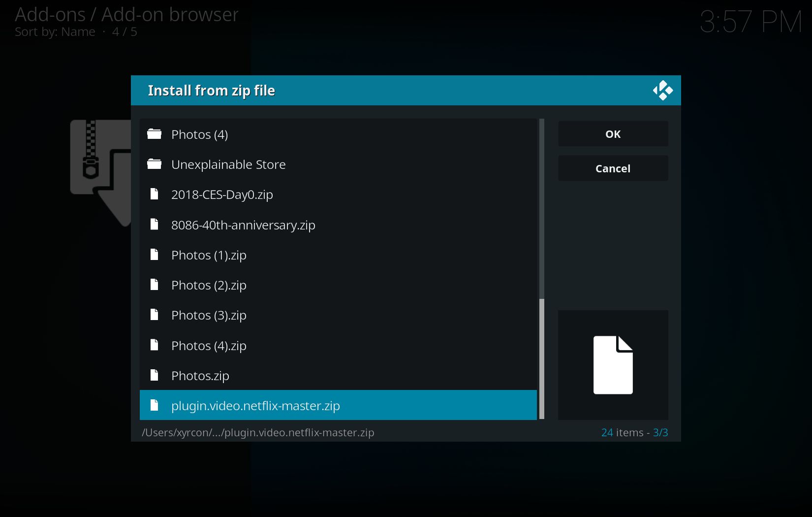The height and width of the screenshot is (517, 812).
Task: Click the Kodi logo in dialog header
Action: (662, 91)
